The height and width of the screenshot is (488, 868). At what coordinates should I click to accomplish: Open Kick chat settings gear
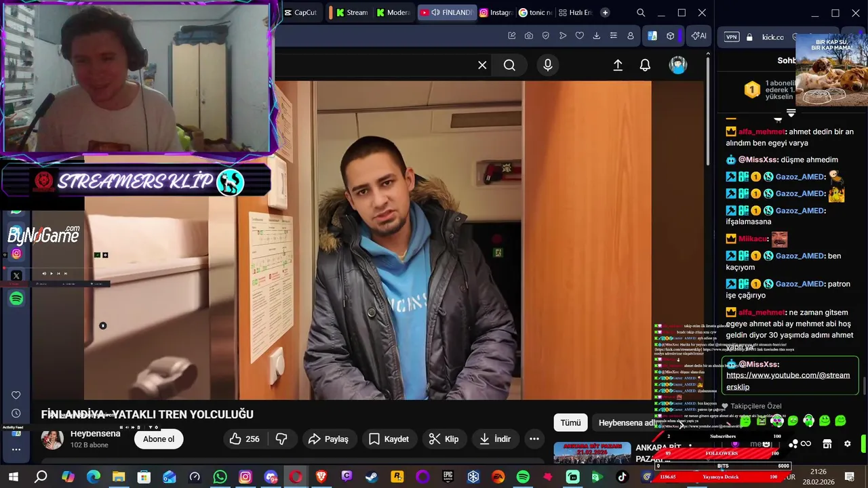click(x=847, y=444)
